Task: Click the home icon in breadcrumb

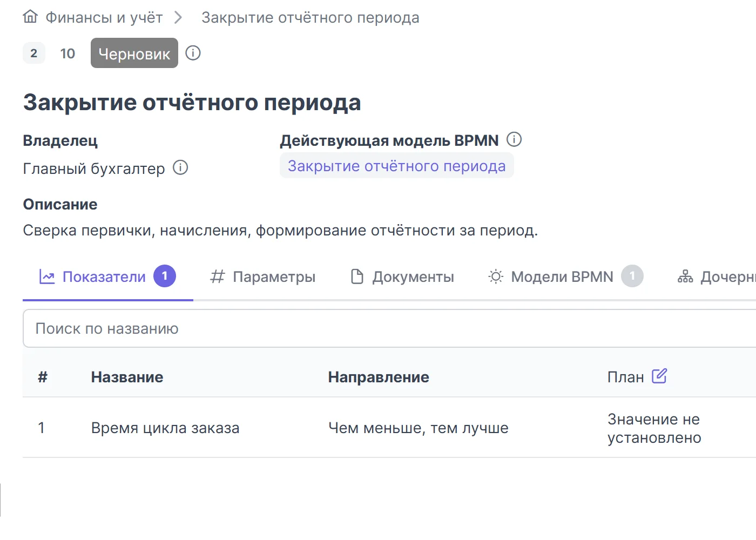Action: (30, 17)
